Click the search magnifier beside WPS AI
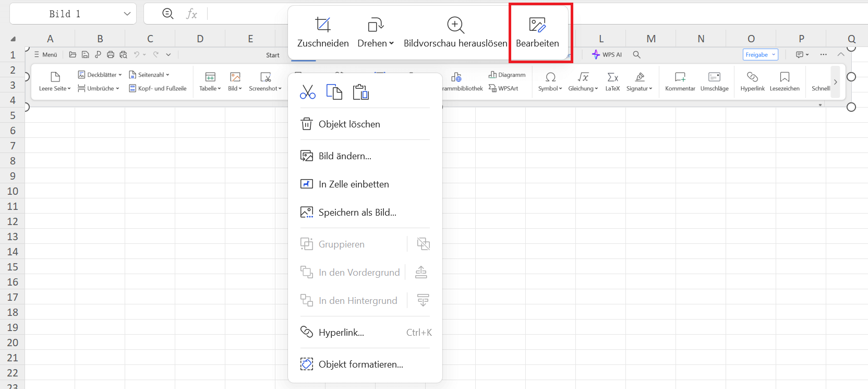 [636, 54]
